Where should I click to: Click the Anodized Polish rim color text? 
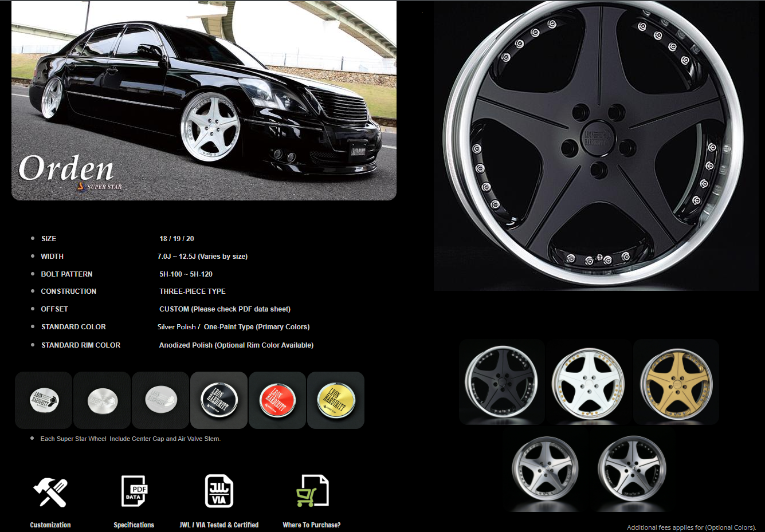(x=236, y=345)
